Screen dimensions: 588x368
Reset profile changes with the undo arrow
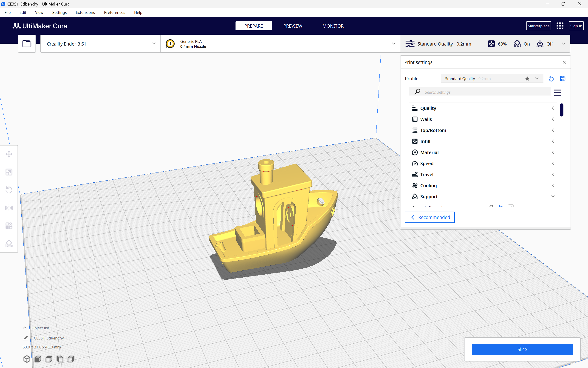[551, 79]
